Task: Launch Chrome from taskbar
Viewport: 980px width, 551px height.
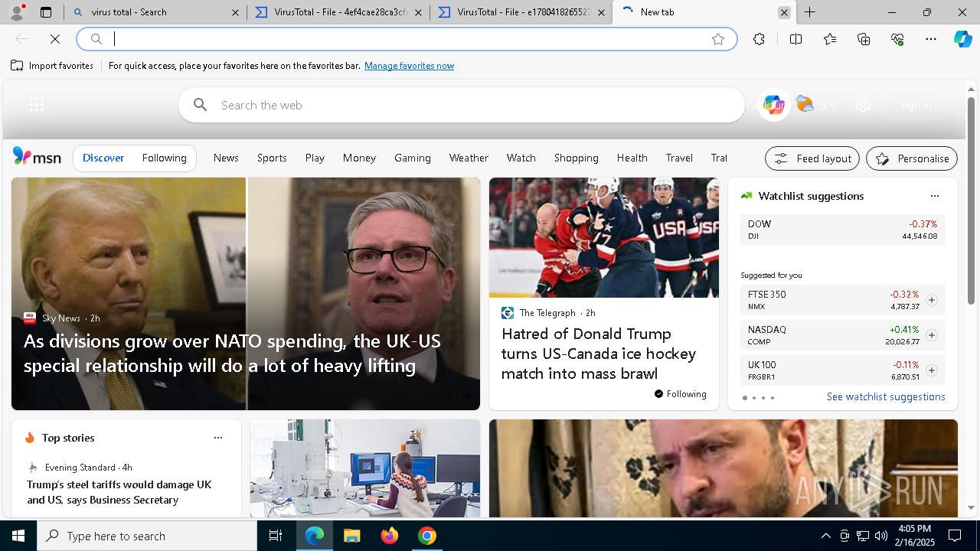Action: coord(427,536)
